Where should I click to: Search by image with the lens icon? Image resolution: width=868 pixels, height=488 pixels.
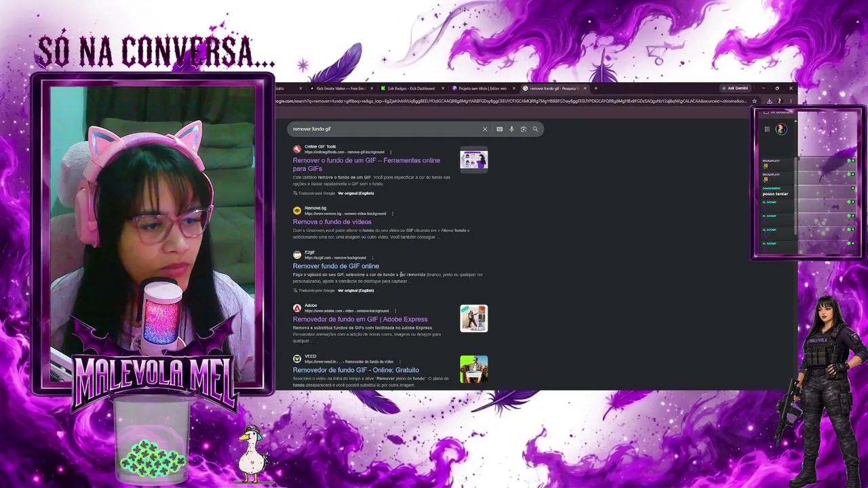click(523, 129)
